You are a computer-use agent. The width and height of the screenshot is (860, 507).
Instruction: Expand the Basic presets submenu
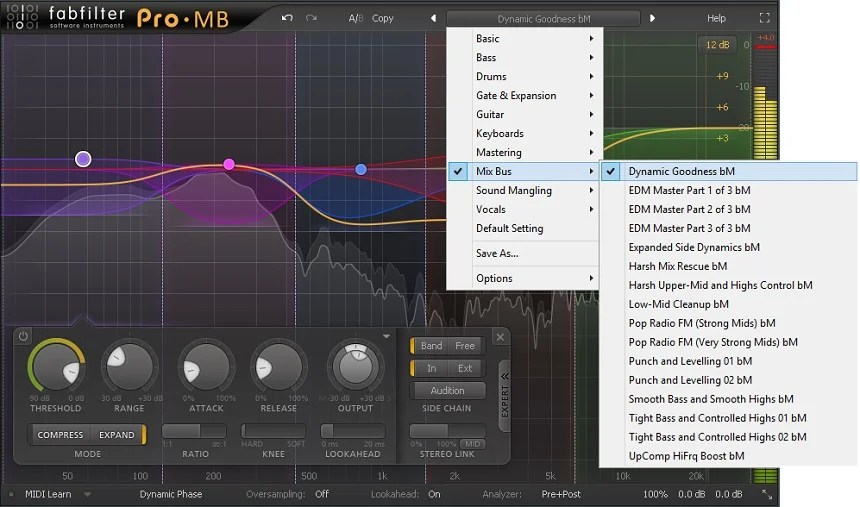(525, 38)
